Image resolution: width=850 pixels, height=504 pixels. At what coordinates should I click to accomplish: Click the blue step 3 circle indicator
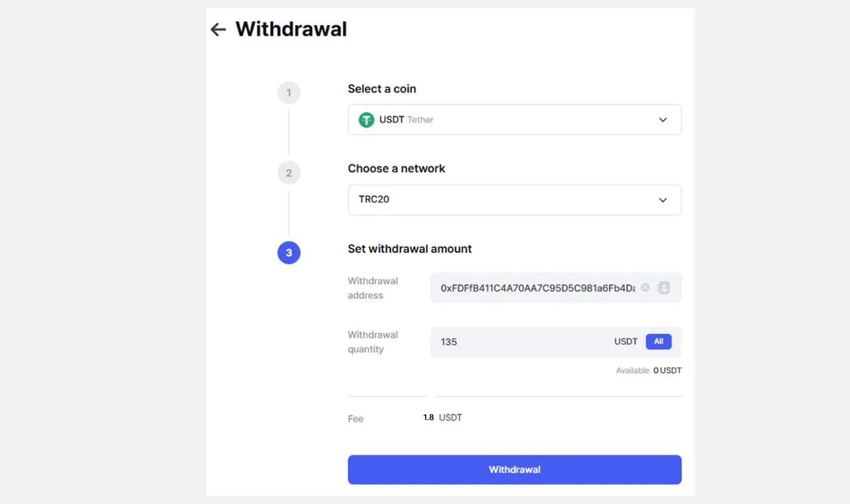(x=289, y=252)
